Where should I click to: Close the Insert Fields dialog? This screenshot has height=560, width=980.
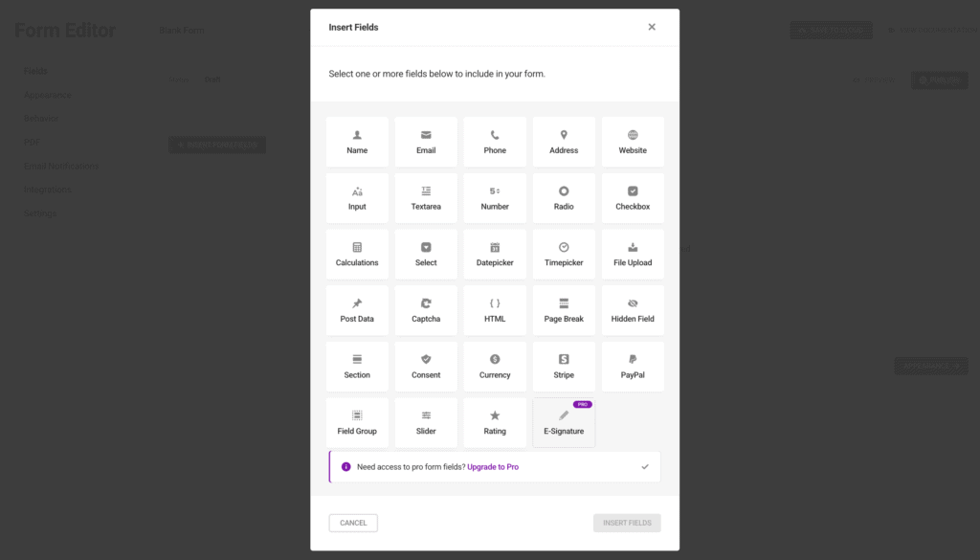(x=652, y=27)
